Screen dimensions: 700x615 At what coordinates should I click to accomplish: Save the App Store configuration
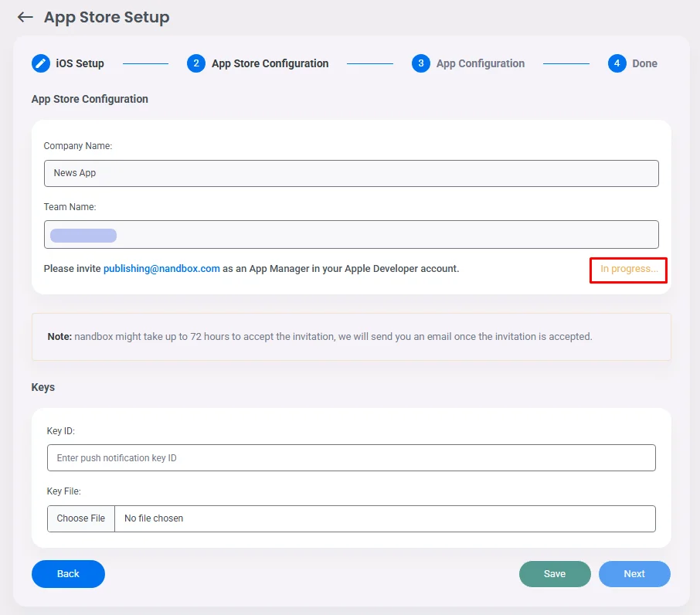pos(554,574)
